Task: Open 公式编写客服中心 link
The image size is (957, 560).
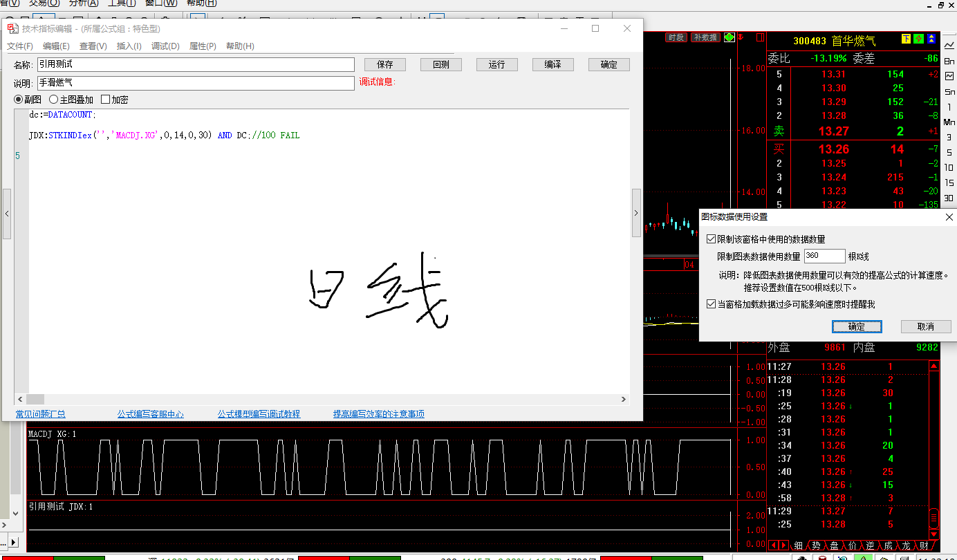Action: [150, 414]
